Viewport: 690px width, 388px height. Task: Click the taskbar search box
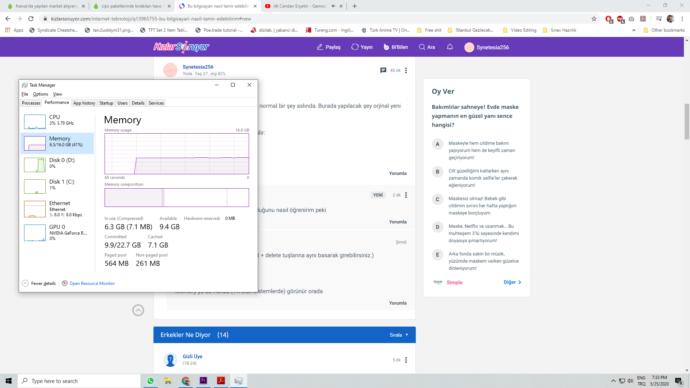pos(80,381)
